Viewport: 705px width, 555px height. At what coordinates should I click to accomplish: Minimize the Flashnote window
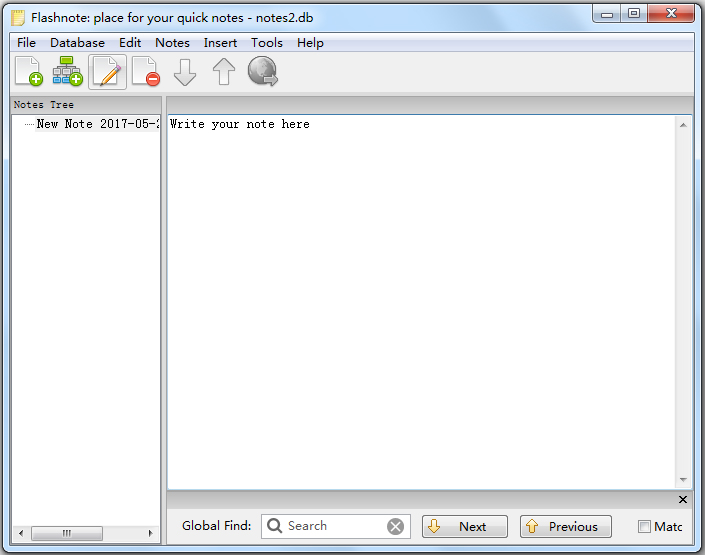607,14
